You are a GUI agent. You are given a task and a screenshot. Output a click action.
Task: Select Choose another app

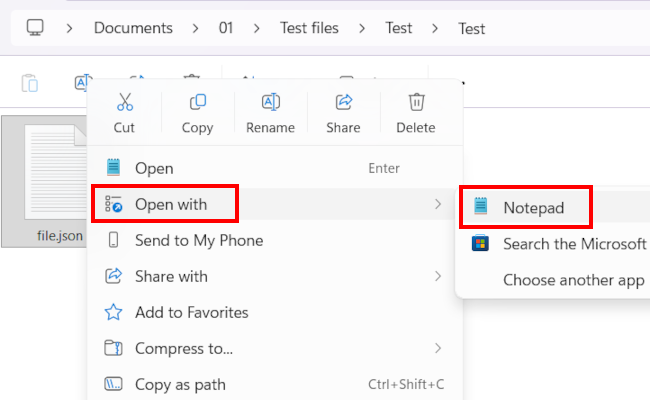(x=554, y=280)
